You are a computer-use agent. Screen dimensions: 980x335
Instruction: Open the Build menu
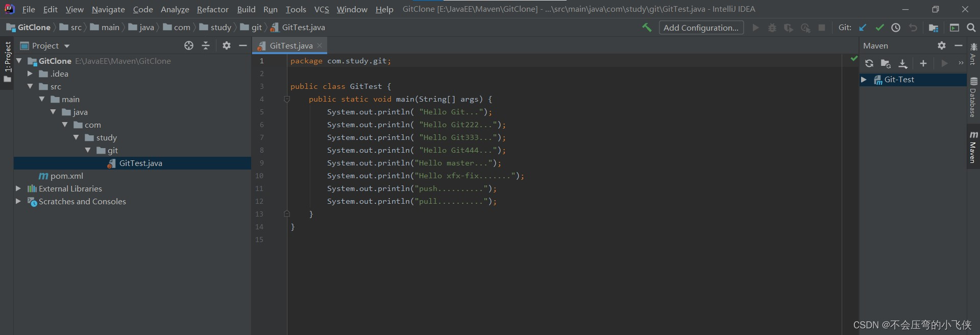point(246,9)
